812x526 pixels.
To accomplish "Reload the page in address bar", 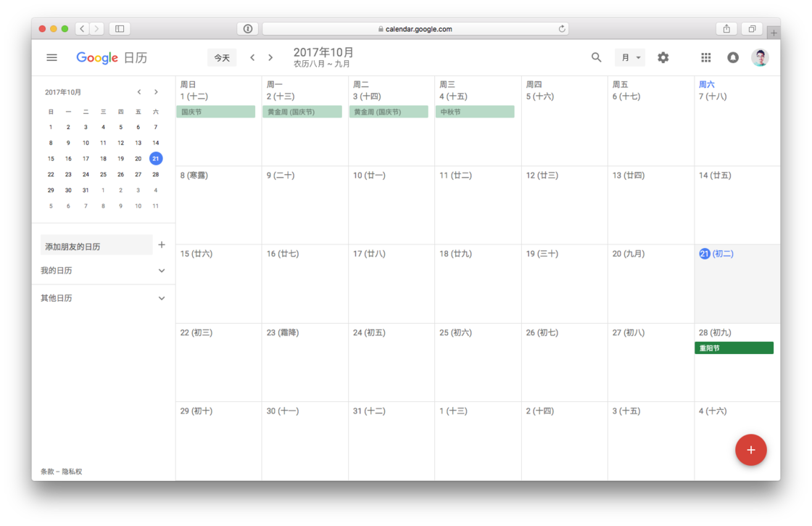I will 562,28.
